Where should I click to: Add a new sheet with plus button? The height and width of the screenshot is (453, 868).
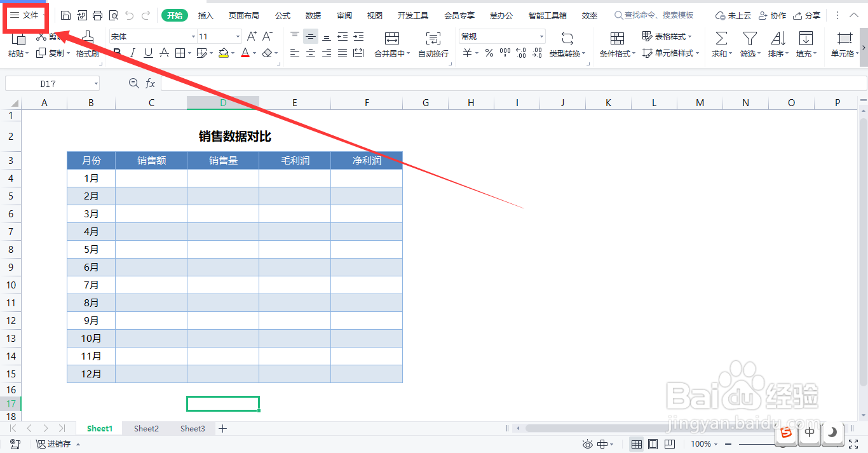click(x=222, y=429)
